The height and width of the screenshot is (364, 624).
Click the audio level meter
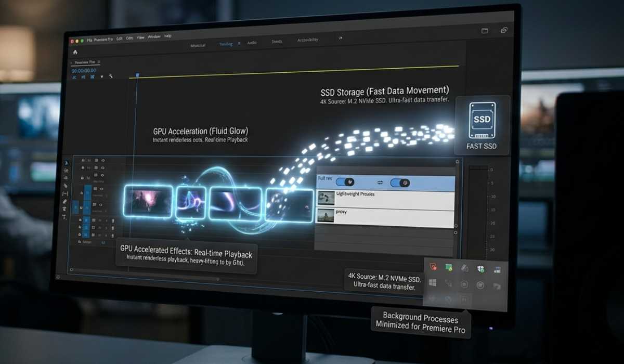tap(478, 213)
